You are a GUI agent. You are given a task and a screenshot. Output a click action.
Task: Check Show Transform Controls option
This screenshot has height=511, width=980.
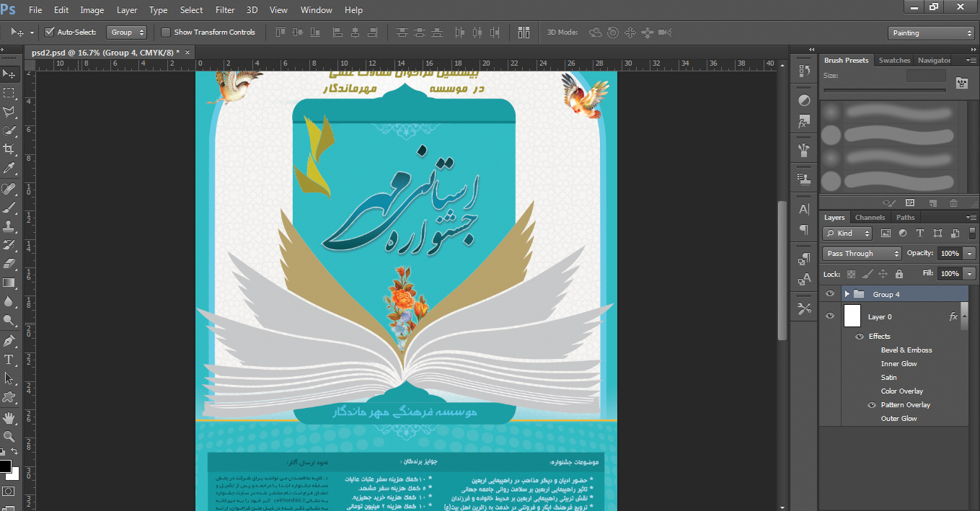(x=166, y=32)
